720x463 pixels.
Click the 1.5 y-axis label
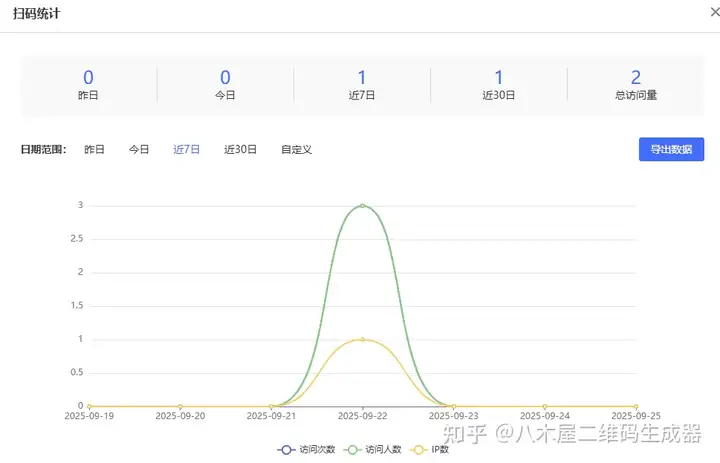coord(77,305)
